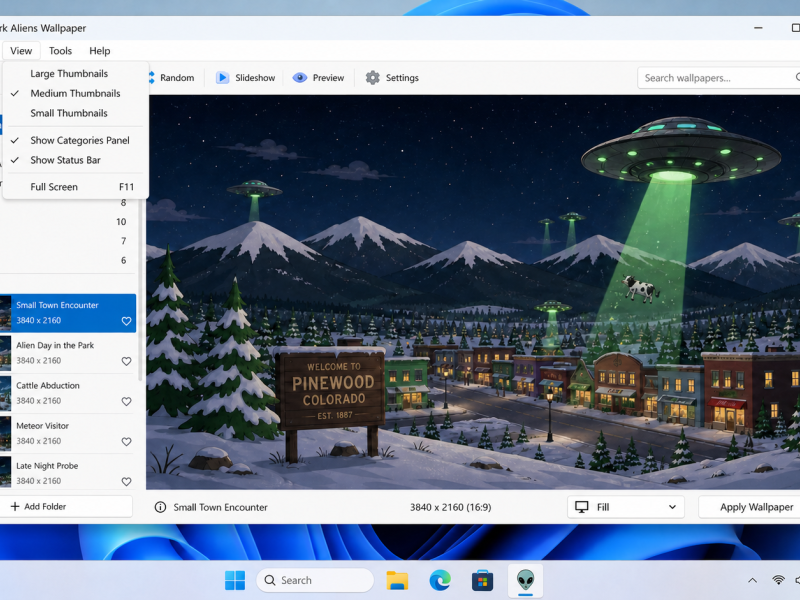Click the Random toolbar button
The height and width of the screenshot is (600, 800).
click(x=172, y=78)
